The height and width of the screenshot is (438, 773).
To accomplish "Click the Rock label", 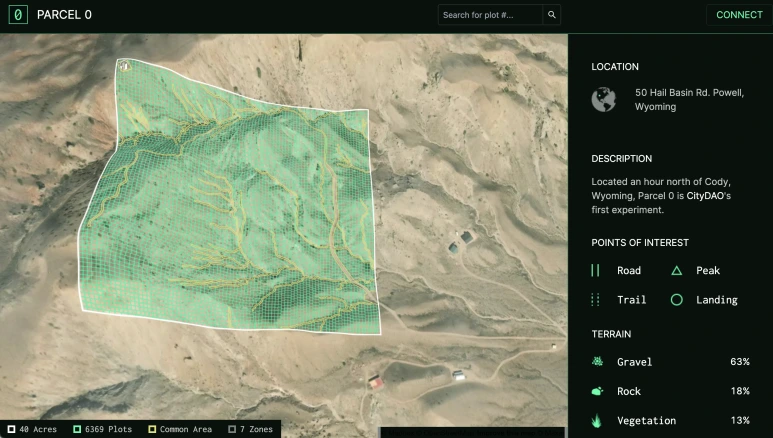I will (629, 391).
